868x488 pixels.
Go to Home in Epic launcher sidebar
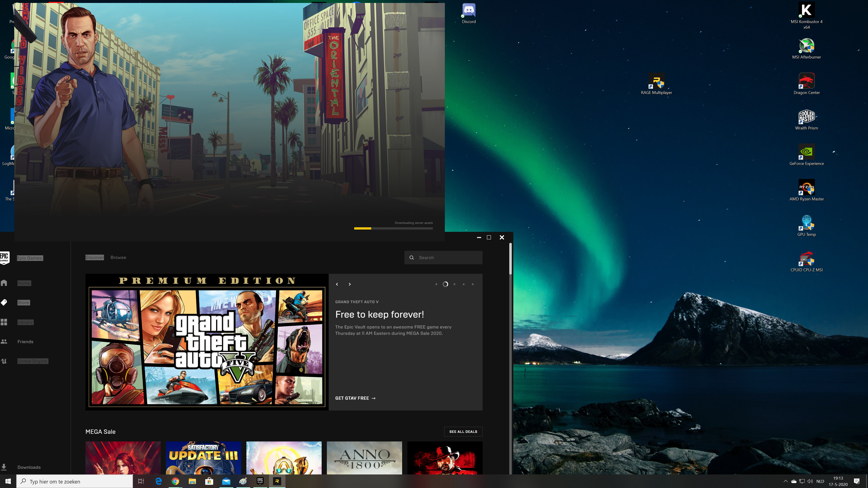[24, 283]
